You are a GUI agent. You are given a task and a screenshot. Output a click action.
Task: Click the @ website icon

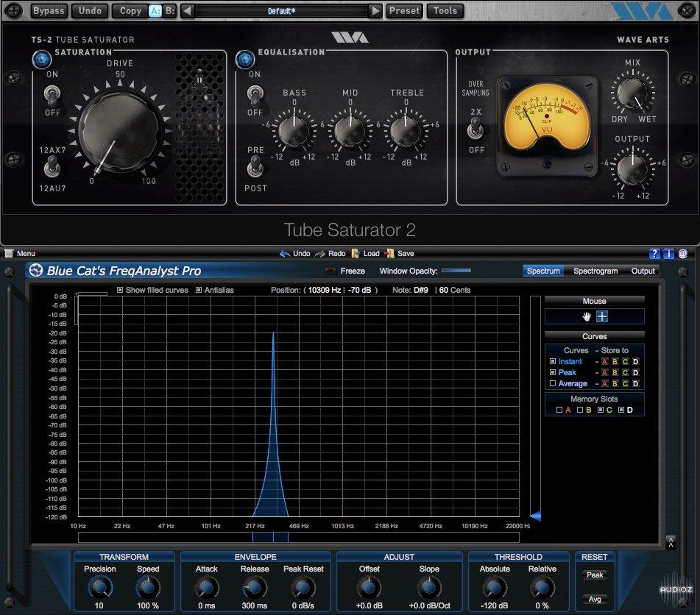682,254
